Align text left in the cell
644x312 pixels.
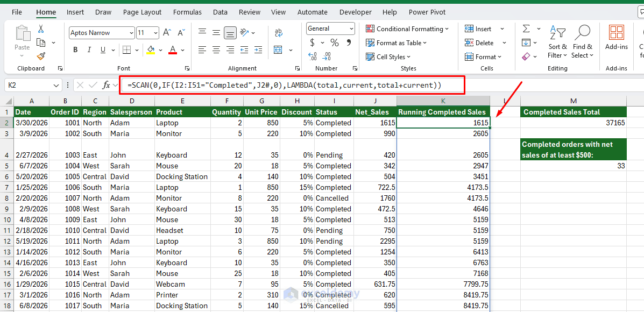click(x=202, y=49)
